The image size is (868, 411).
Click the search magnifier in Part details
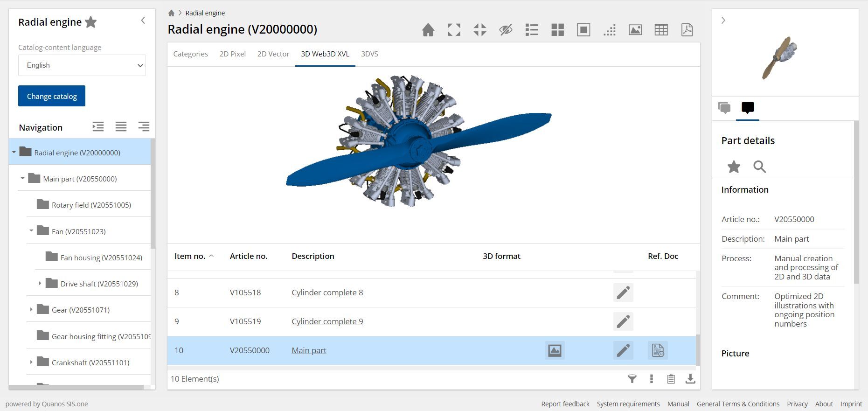(759, 167)
